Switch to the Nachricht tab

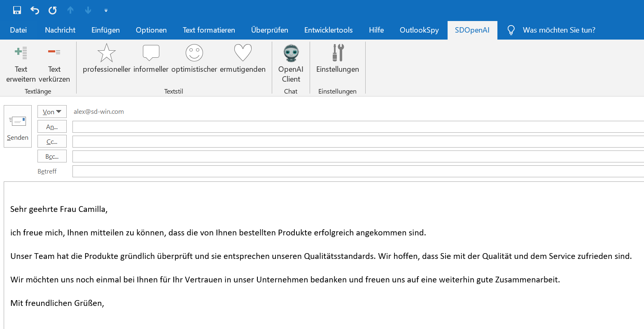(x=60, y=30)
